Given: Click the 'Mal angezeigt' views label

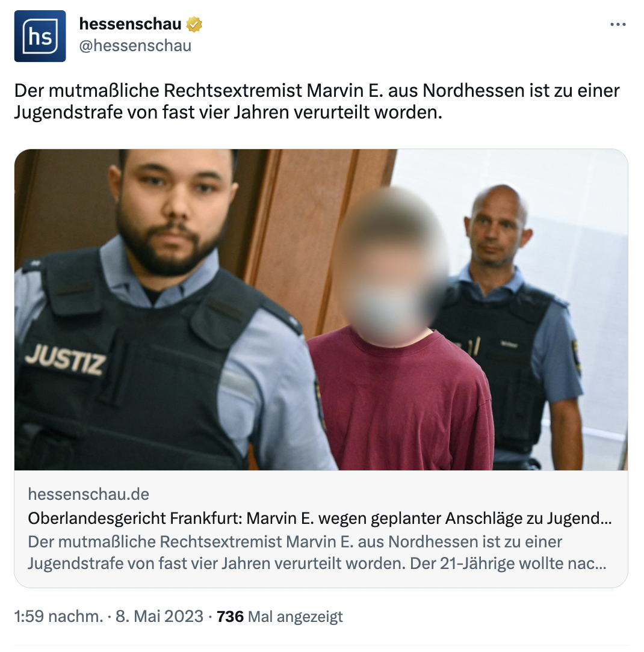Looking at the screenshot, I should [296, 617].
